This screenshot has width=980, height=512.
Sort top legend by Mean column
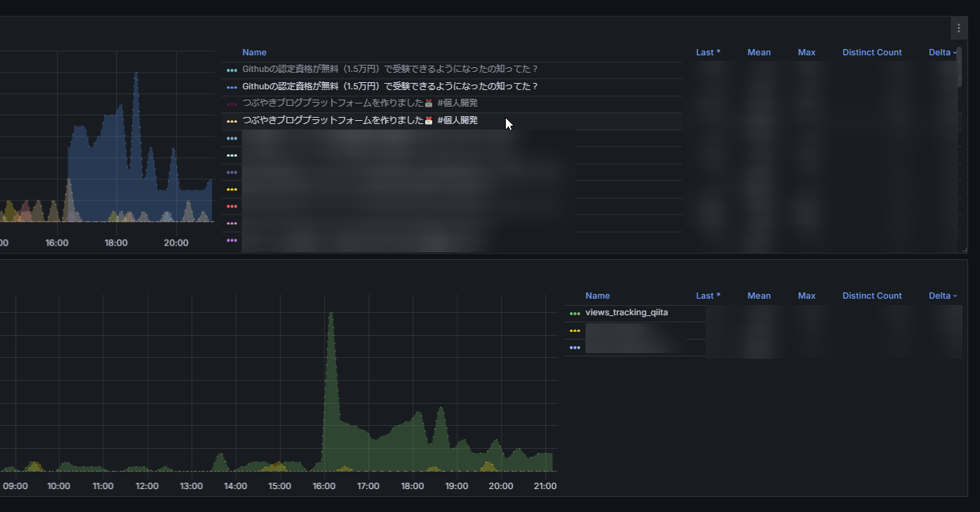tap(759, 53)
